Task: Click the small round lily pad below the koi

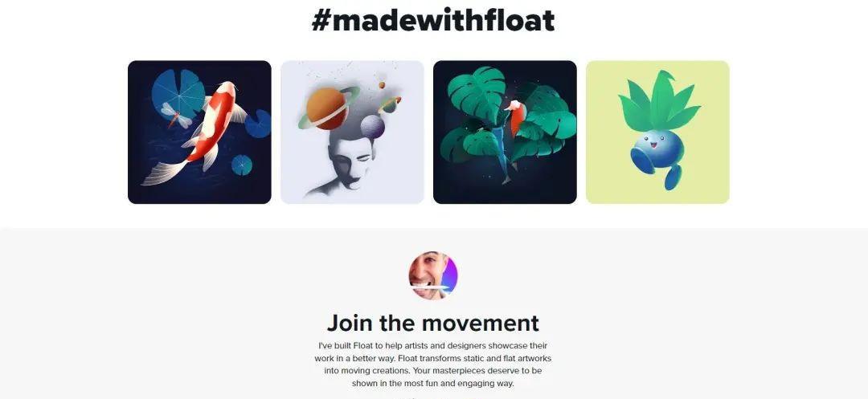Action: pyautogui.click(x=241, y=165)
